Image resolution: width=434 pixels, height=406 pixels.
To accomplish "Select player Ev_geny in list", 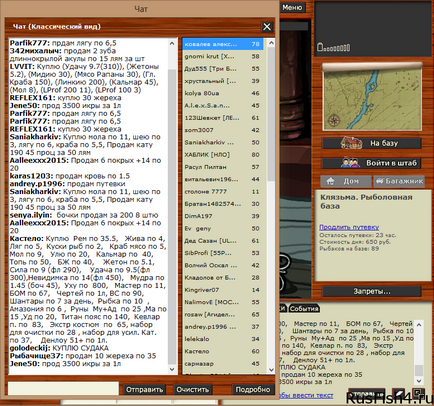I will [223, 228].
